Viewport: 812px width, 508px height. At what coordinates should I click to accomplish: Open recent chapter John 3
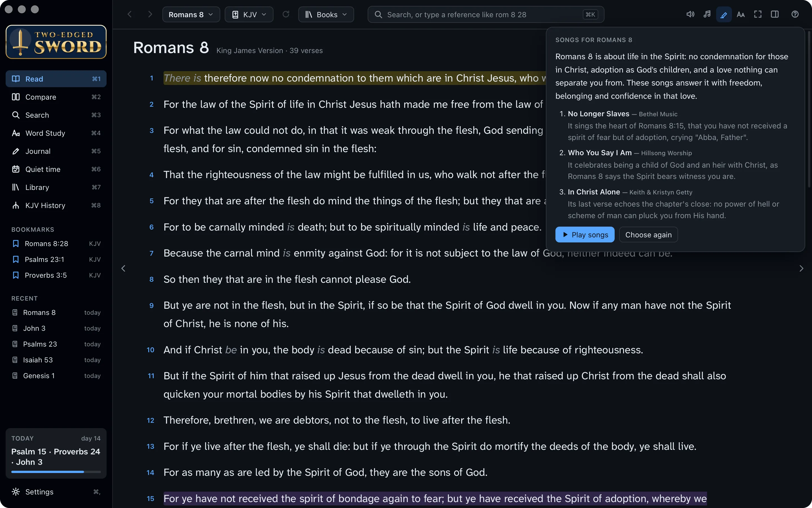tap(56, 328)
